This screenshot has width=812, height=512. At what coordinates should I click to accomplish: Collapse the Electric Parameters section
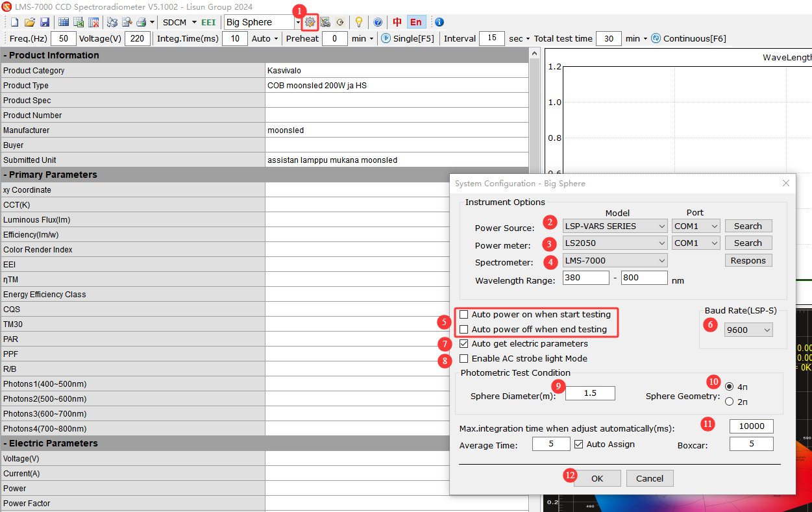(x=5, y=443)
